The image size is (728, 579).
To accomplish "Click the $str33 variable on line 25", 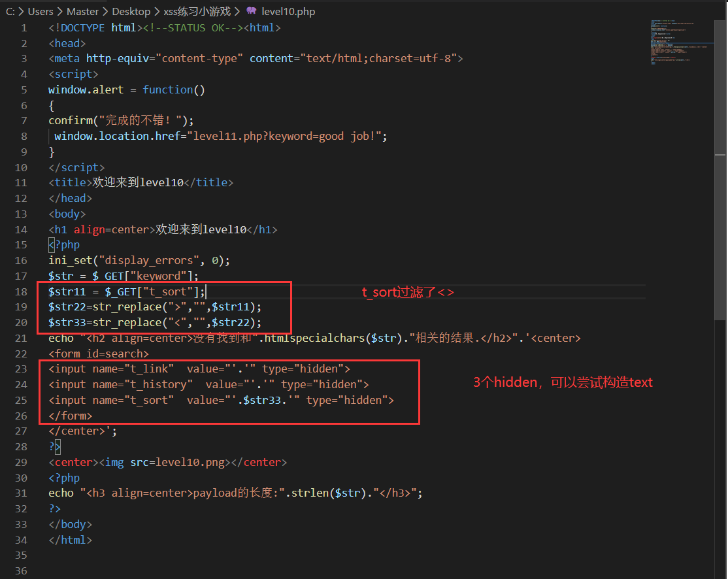I will pos(262,400).
